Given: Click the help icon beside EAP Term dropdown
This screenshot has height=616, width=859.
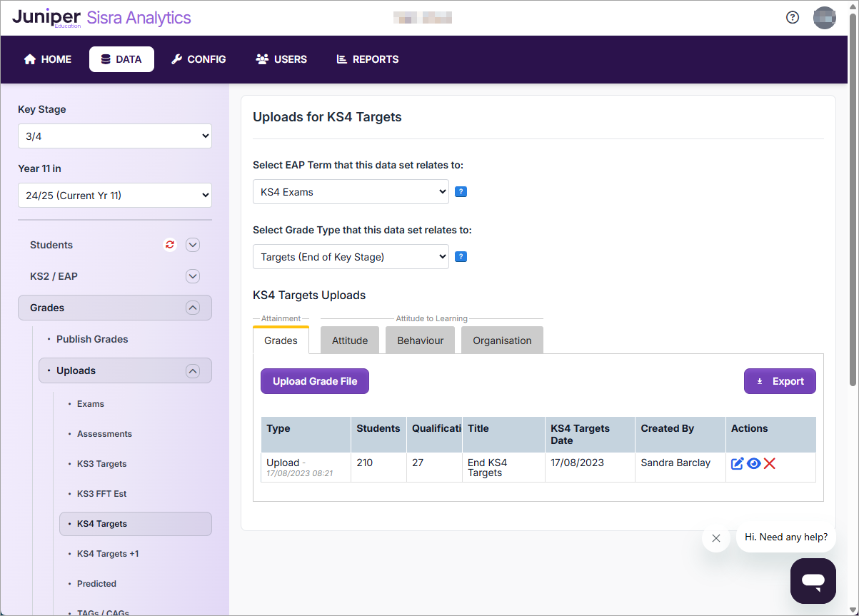Looking at the screenshot, I should pos(461,192).
